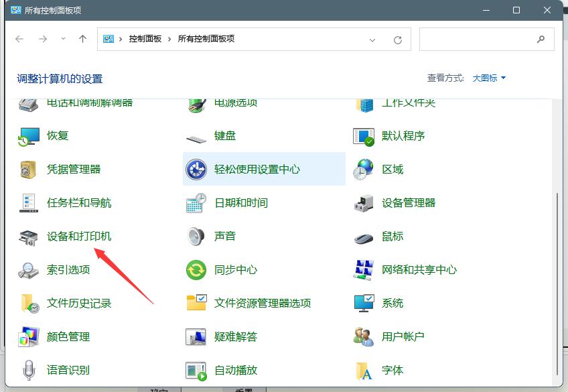
Task: Click inside the search box
Action: point(482,39)
